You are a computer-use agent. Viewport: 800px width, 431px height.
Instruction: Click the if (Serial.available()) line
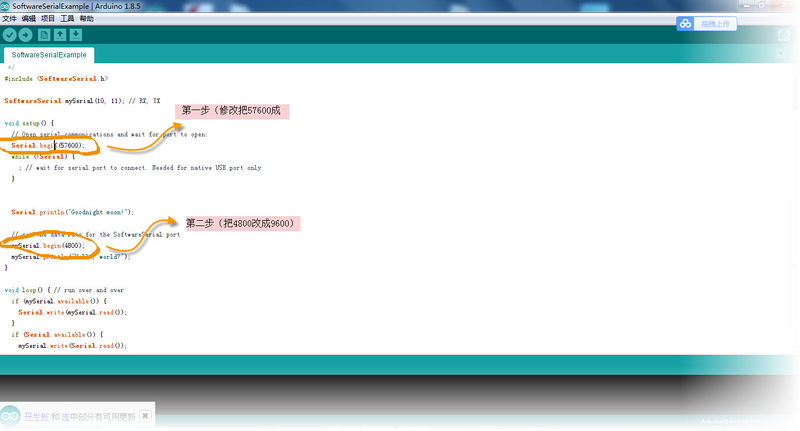(57, 335)
